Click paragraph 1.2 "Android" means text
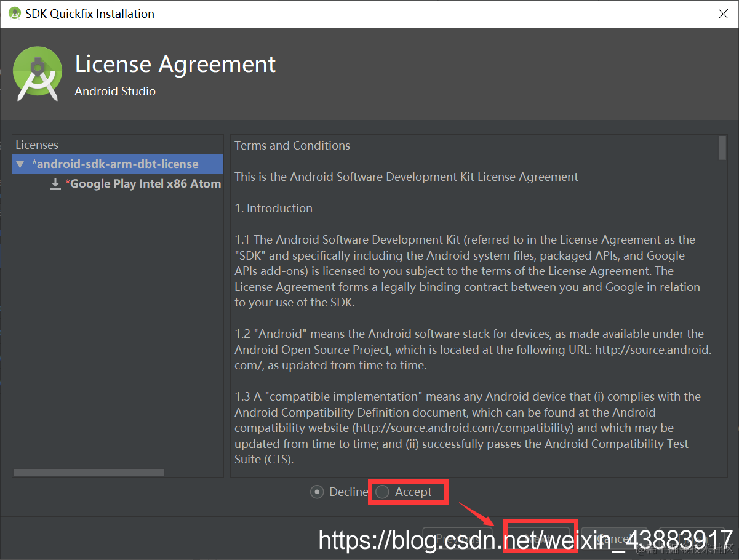The height and width of the screenshot is (560, 739). pos(473,349)
